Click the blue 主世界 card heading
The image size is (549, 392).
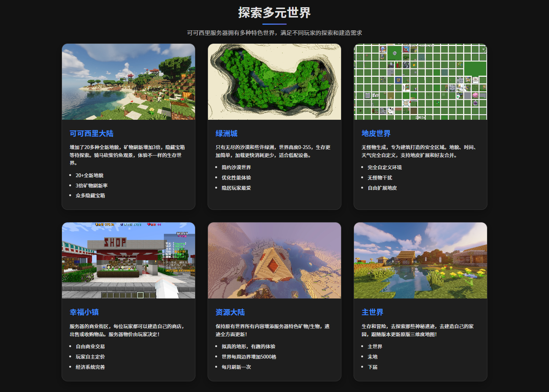click(372, 312)
